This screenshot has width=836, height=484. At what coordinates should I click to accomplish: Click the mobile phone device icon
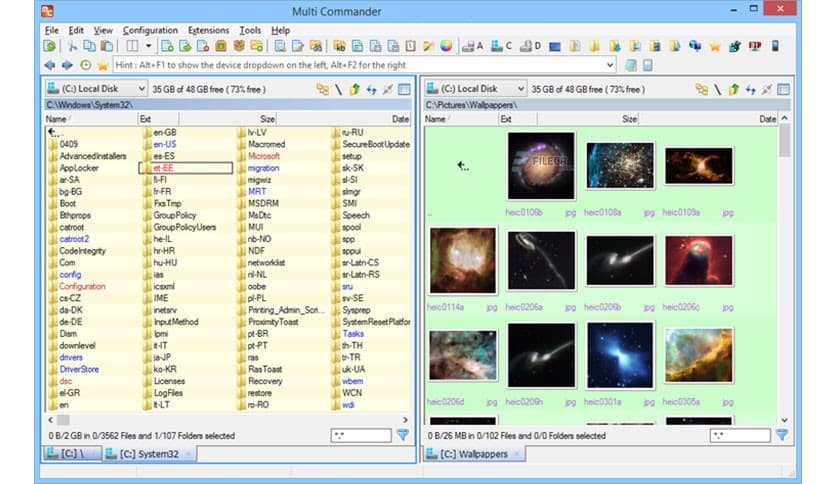[x=775, y=46]
